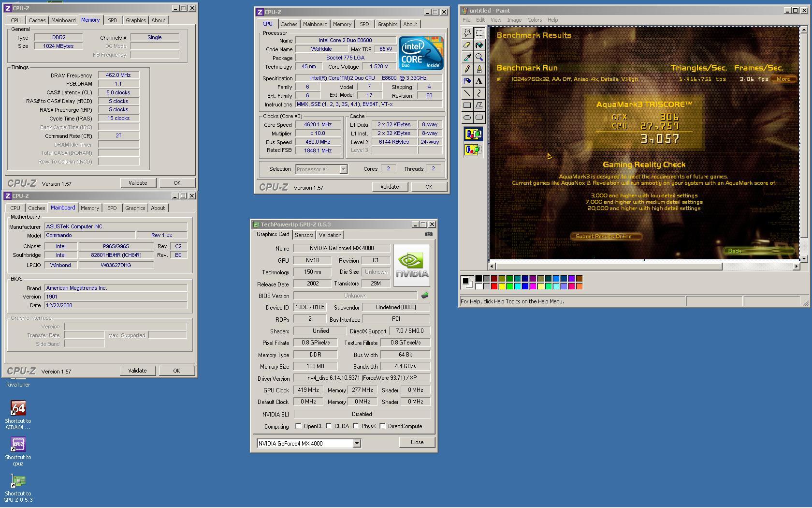This screenshot has height=508, width=812.
Task: Enable the OpenCL checkbox in GPU-Z
Action: pos(299,426)
